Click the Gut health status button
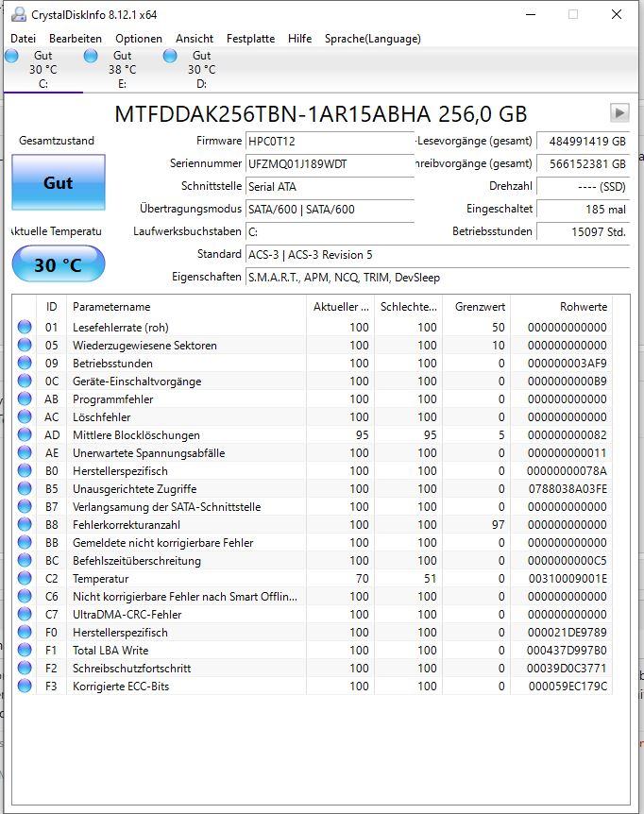The image size is (644, 814). coord(59,182)
